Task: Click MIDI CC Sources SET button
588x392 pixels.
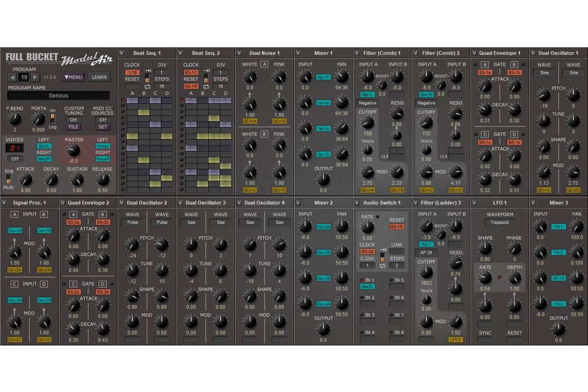Action: pos(102,126)
